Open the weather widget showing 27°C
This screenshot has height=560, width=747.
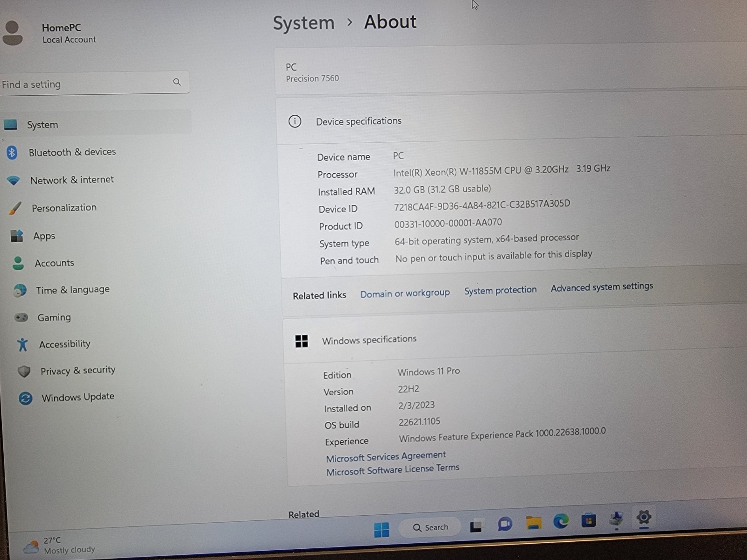tap(59, 546)
